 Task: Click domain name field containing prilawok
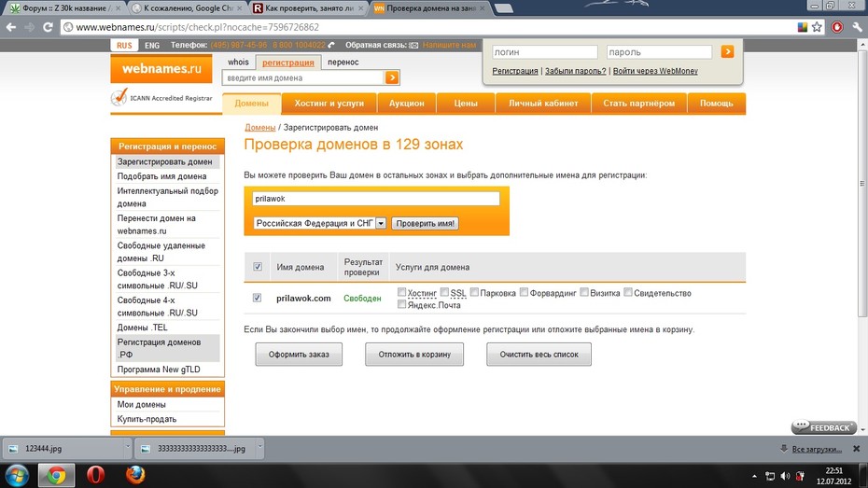tap(376, 199)
